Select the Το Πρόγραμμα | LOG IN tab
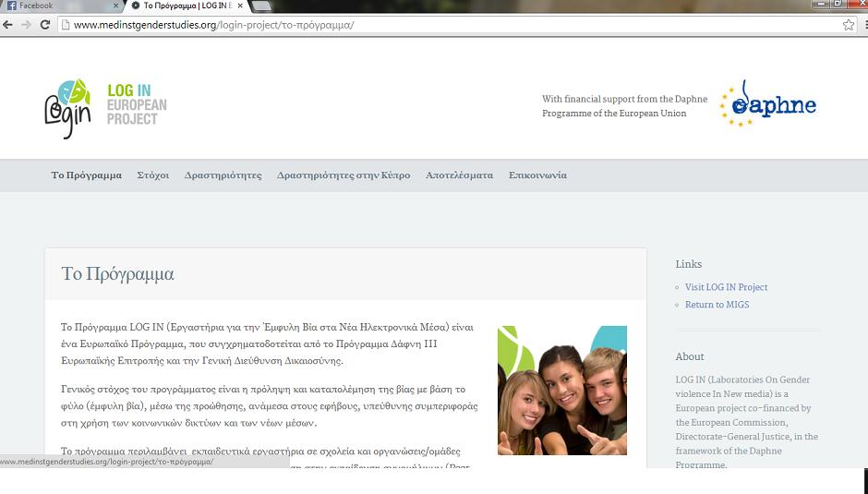This screenshot has height=494, width=868. point(187,6)
